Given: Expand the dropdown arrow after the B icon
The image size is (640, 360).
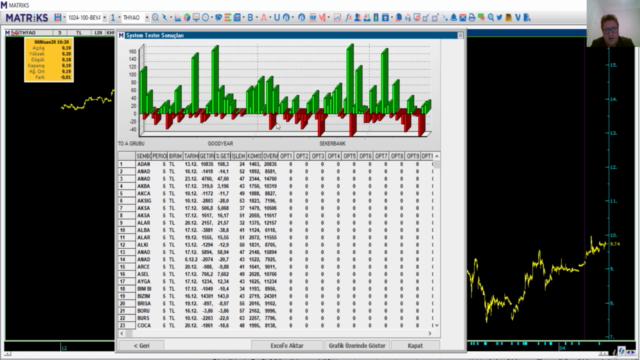Looking at the screenshot, I should [x=257, y=18].
